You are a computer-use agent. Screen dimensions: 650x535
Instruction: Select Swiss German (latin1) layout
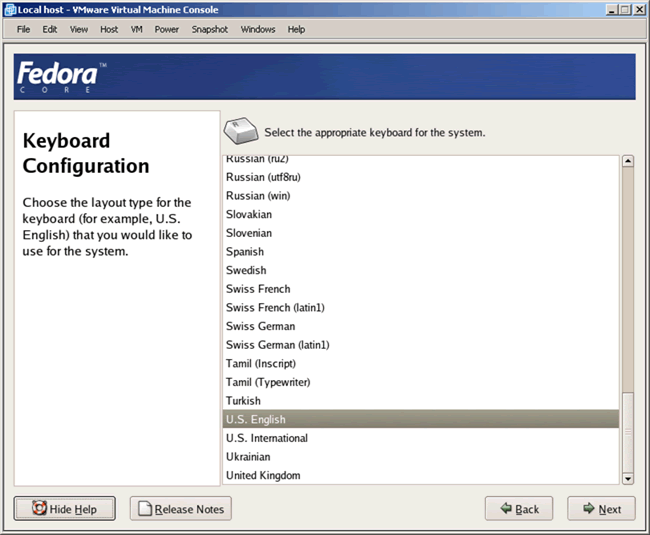pyautogui.click(x=277, y=345)
